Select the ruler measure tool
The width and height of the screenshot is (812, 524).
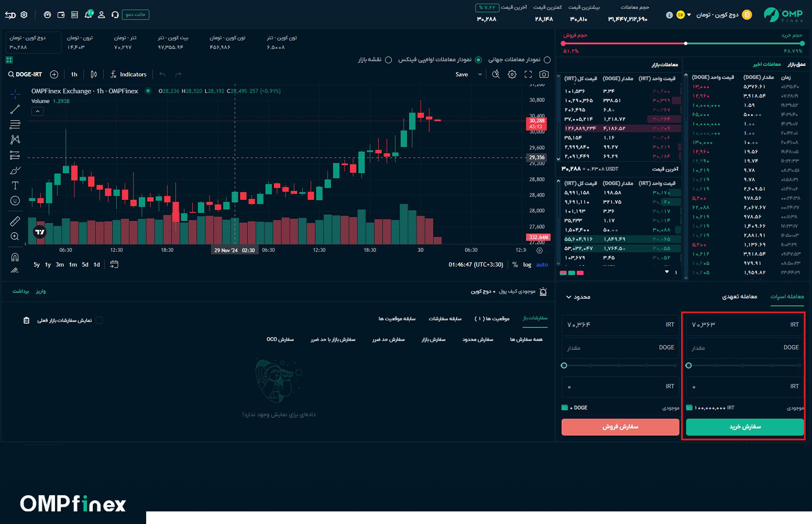[x=15, y=221]
